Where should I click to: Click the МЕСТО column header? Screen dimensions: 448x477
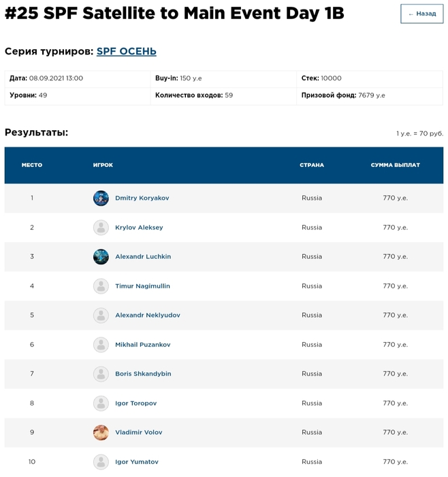(x=32, y=165)
